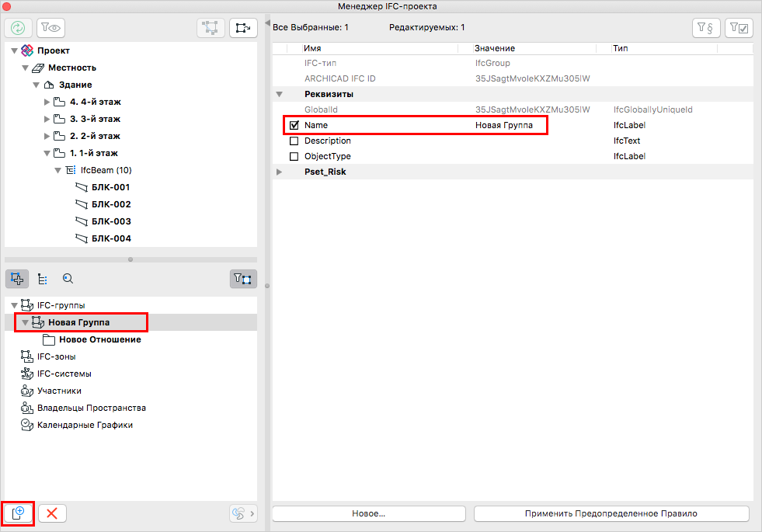Click the IFC-зоны icon

point(27,356)
